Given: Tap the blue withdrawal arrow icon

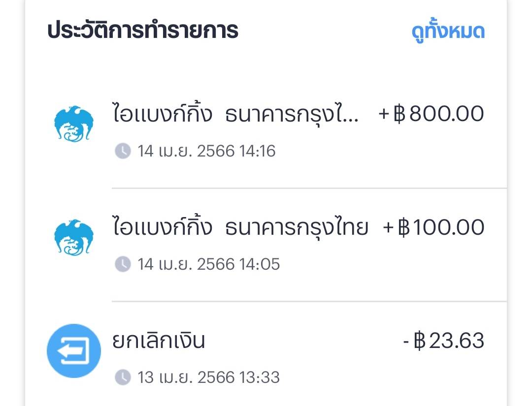Looking at the screenshot, I should point(74,351).
